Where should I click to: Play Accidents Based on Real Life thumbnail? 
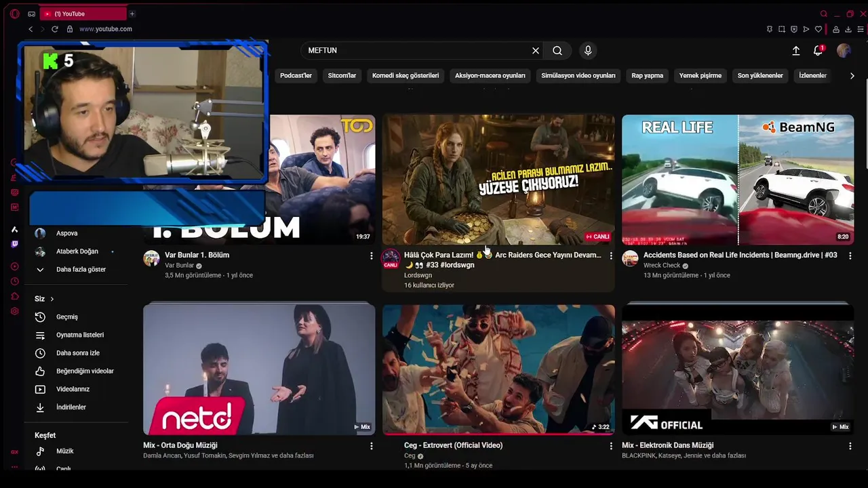pyautogui.click(x=738, y=180)
